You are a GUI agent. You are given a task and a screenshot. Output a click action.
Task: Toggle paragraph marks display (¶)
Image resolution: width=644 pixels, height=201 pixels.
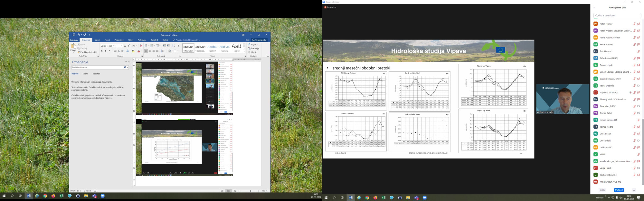(178, 46)
